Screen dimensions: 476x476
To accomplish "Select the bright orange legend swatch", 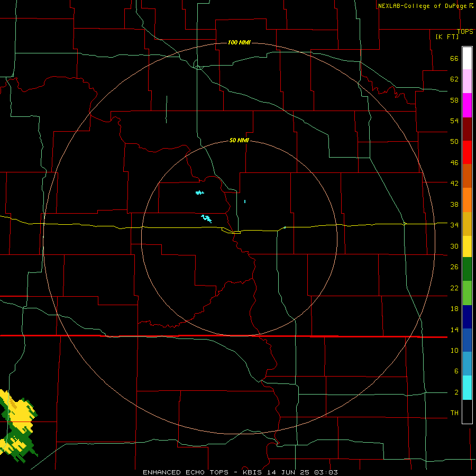I will point(467,200).
